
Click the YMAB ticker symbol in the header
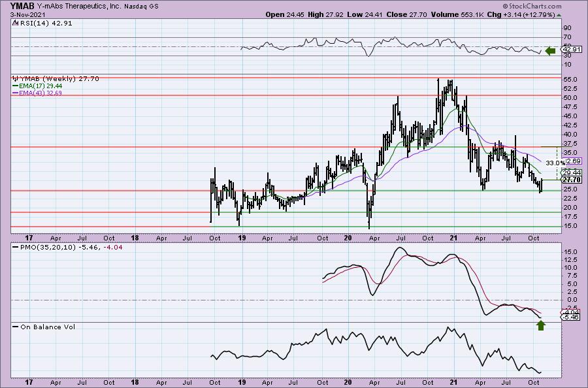22,6
